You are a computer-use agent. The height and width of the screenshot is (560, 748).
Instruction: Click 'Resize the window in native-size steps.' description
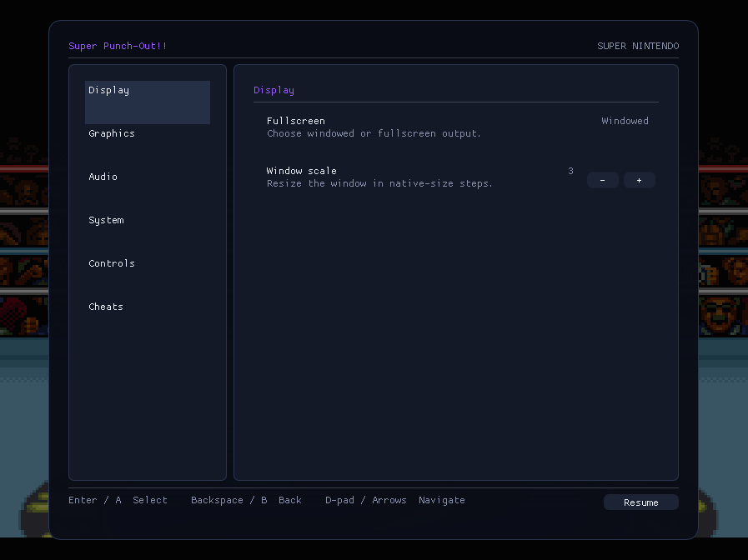coord(379,183)
